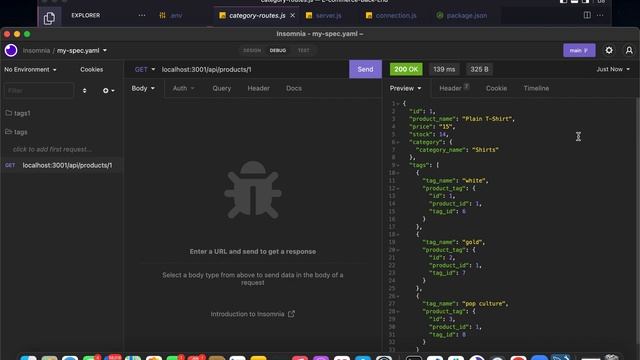This screenshot has height=360, width=640.
Task: Click the "Shirts" category_name value
Action: click(485, 150)
